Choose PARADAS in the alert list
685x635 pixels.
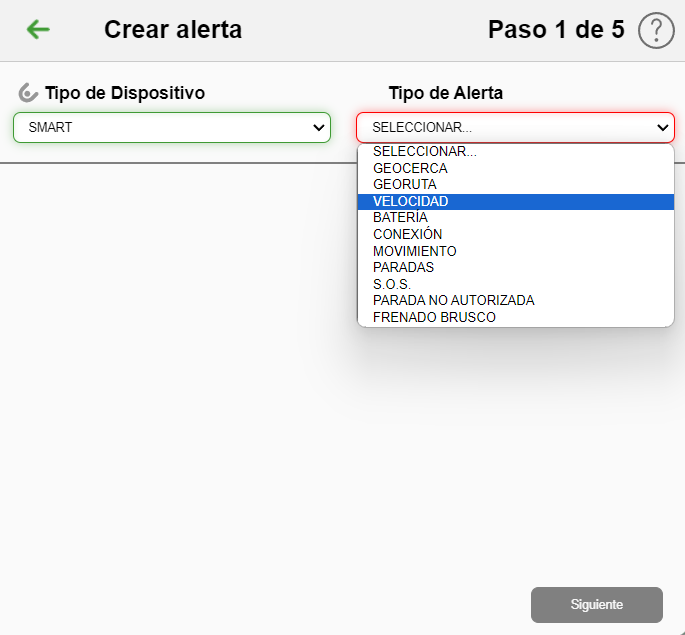point(403,267)
